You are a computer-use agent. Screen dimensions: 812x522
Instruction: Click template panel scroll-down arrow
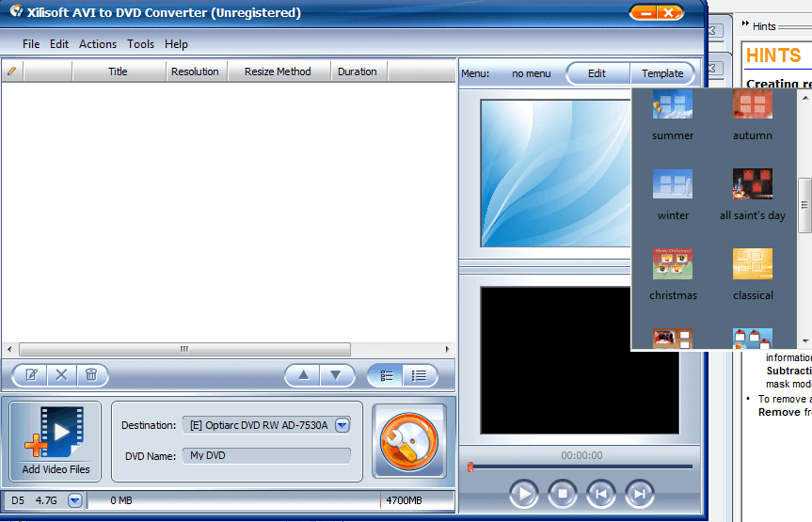[x=805, y=341]
